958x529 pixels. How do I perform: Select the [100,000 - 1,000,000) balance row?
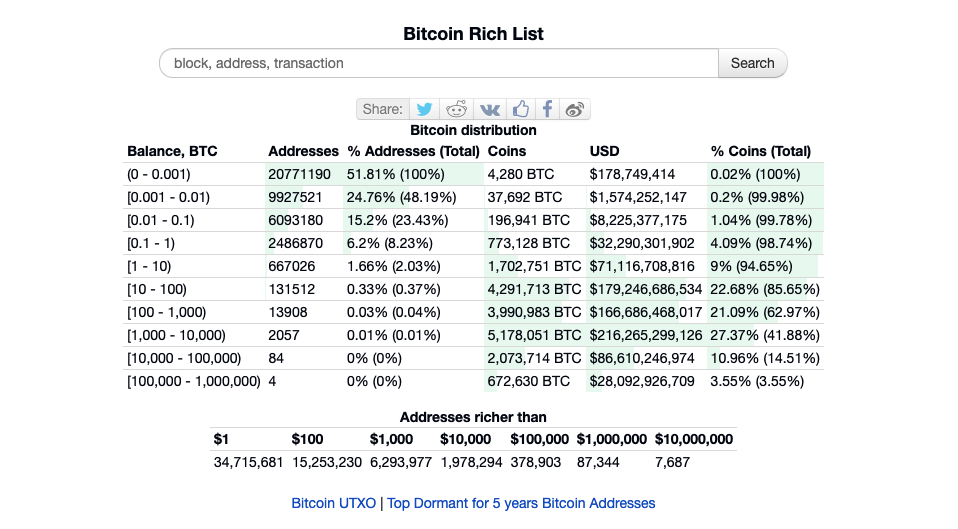tap(193, 381)
